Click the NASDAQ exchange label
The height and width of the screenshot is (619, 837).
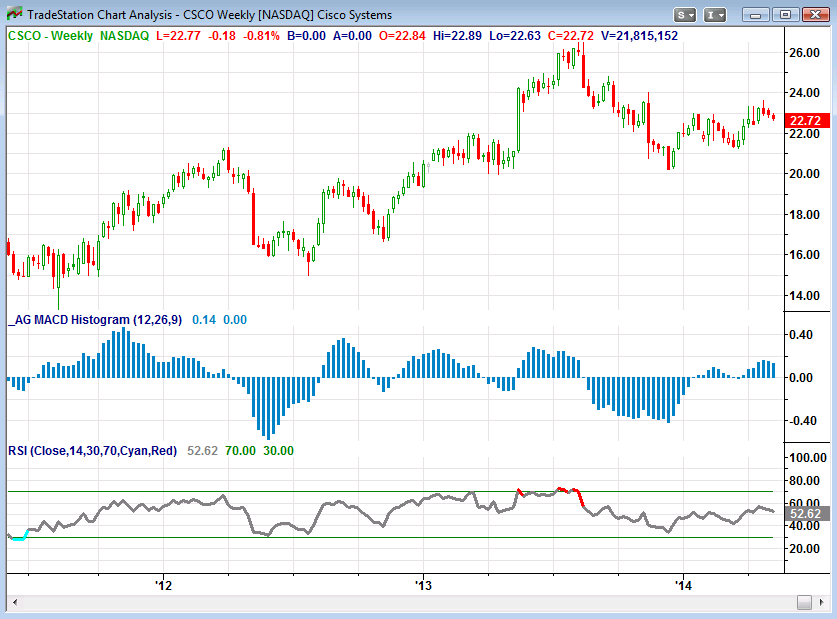click(124, 36)
